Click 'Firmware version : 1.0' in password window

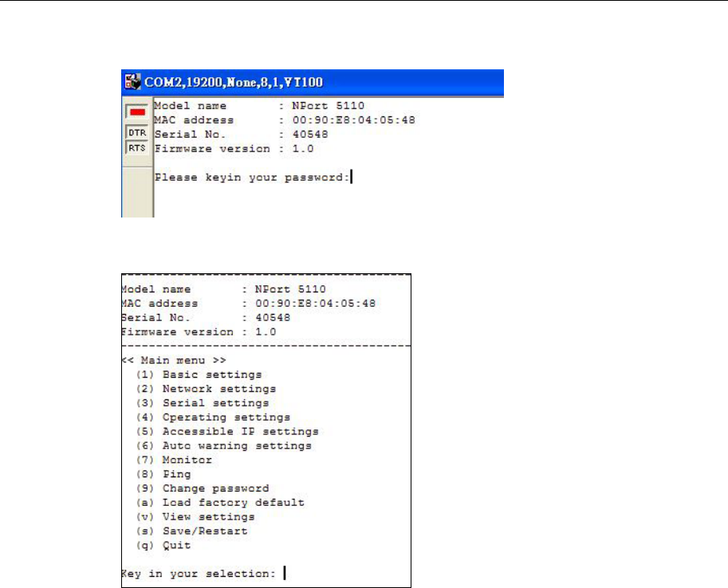(x=234, y=149)
